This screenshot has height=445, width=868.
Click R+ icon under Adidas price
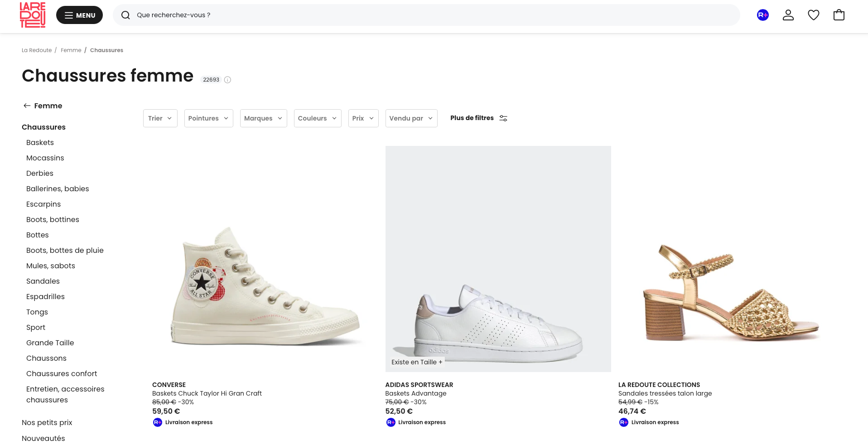pos(391,422)
